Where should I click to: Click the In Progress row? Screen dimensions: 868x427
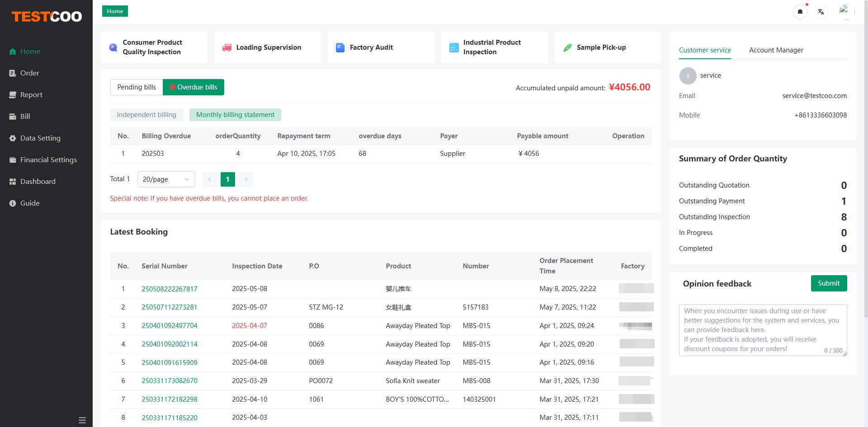click(763, 233)
